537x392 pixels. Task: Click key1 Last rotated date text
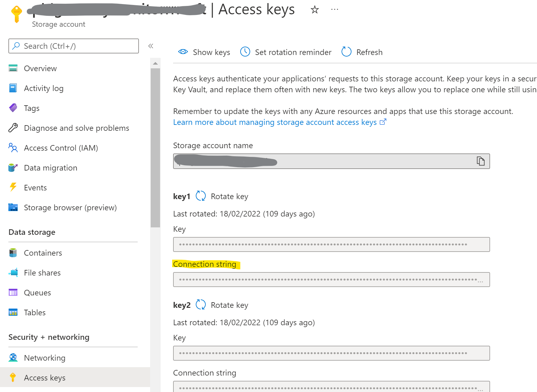pyautogui.click(x=244, y=214)
